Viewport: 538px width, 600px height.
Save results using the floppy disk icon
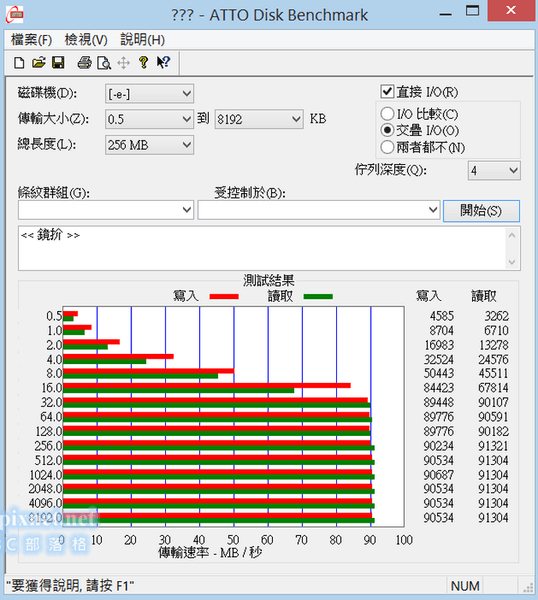(58, 63)
